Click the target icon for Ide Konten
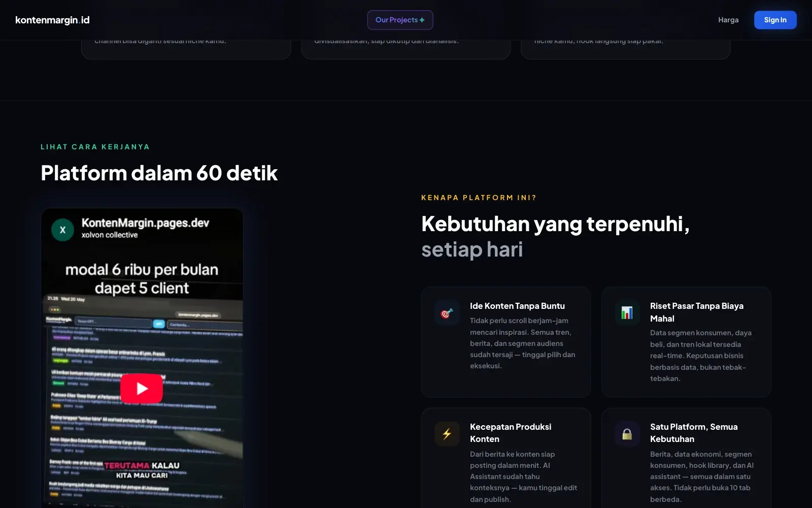The width and height of the screenshot is (812, 508). (x=447, y=313)
